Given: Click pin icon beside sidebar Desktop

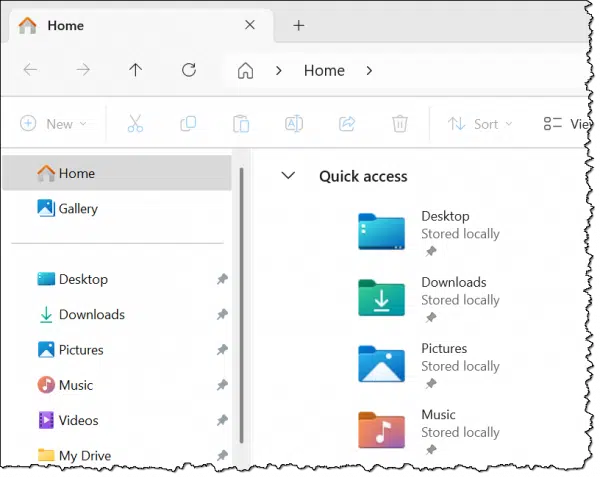Looking at the screenshot, I should (222, 279).
